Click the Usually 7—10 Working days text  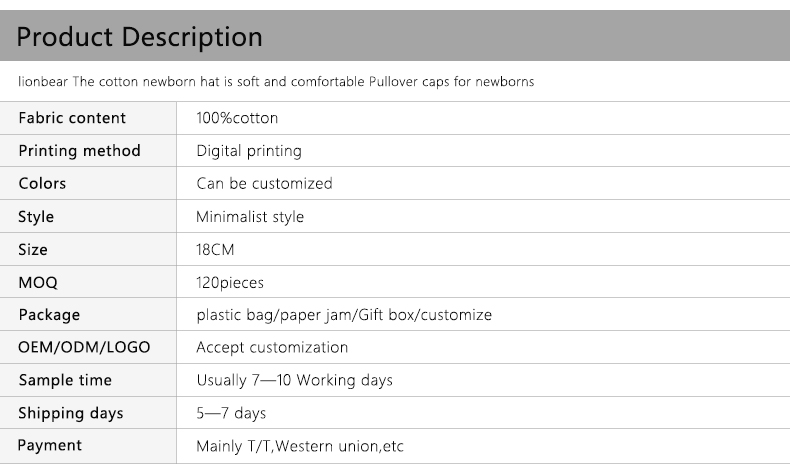tap(294, 381)
